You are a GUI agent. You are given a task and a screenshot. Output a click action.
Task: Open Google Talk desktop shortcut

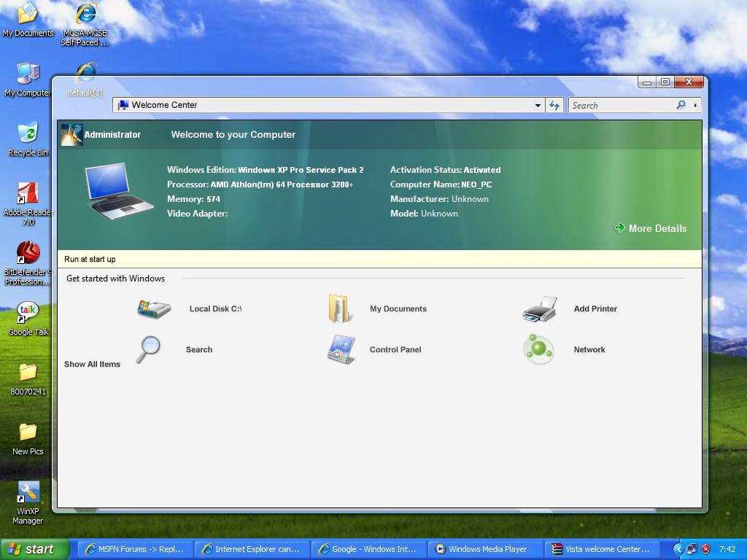28,319
